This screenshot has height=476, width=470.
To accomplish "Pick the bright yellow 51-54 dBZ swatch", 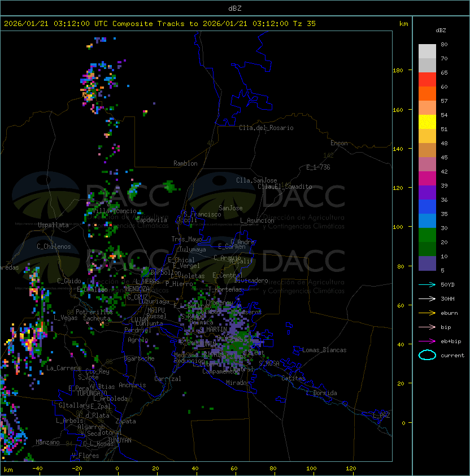I will [427, 122].
